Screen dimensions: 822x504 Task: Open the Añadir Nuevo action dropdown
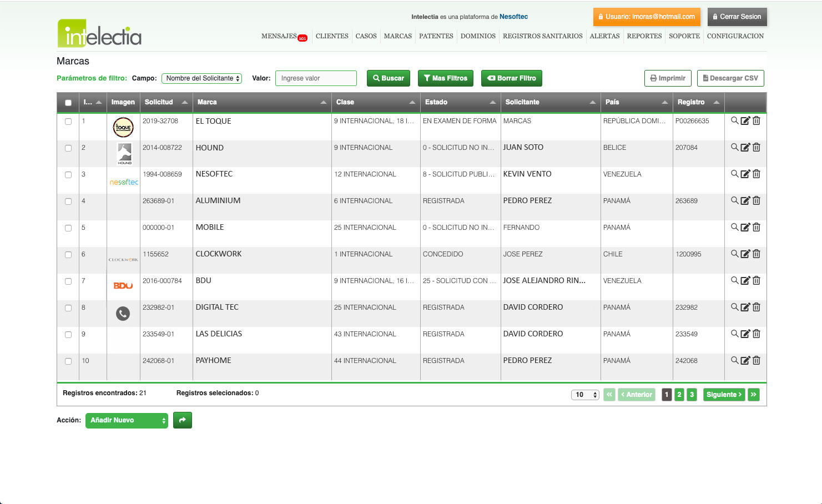click(x=127, y=420)
